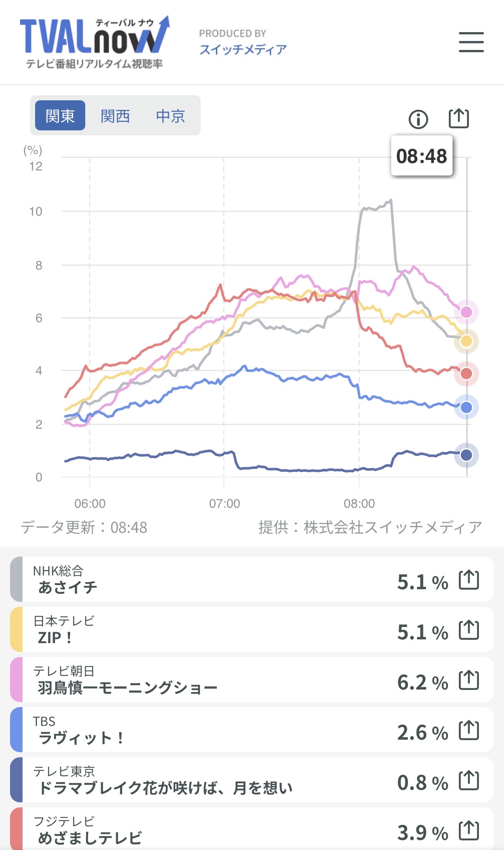Screen dimensions: 504x850
Task: Click the light blue TBS data point
Action: coord(466,407)
